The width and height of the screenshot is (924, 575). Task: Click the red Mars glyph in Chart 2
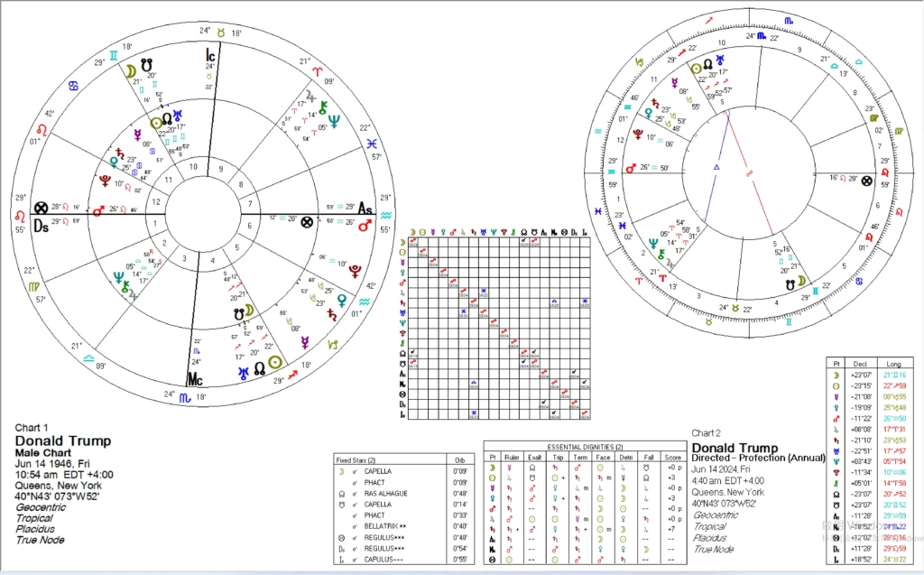(x=631, y=167)
